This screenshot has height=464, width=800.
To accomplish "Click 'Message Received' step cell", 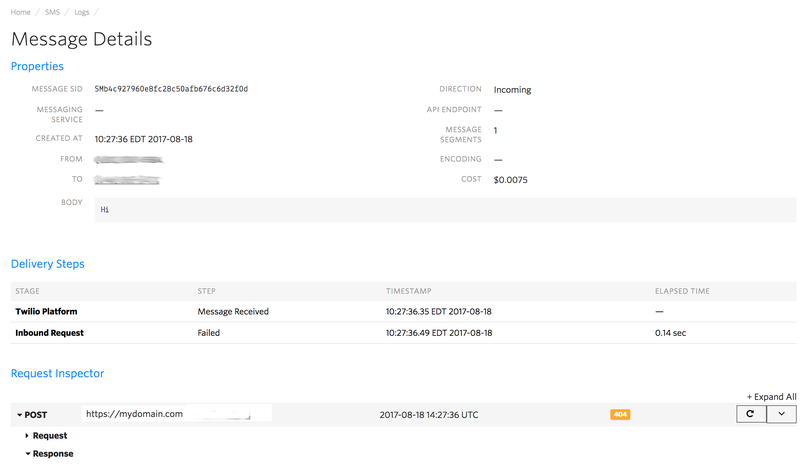I will pyautogui.click(x=233, y=311).
